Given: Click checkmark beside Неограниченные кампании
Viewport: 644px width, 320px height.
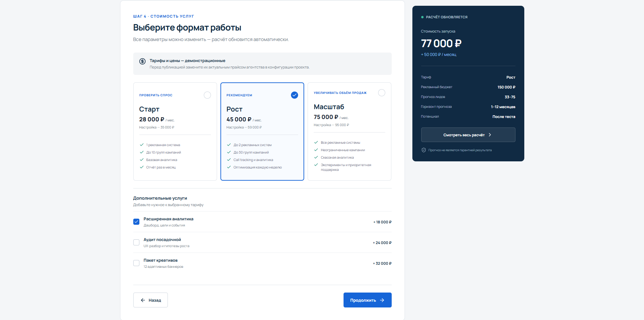Looking at the screenshot, I should pos(316,150).
